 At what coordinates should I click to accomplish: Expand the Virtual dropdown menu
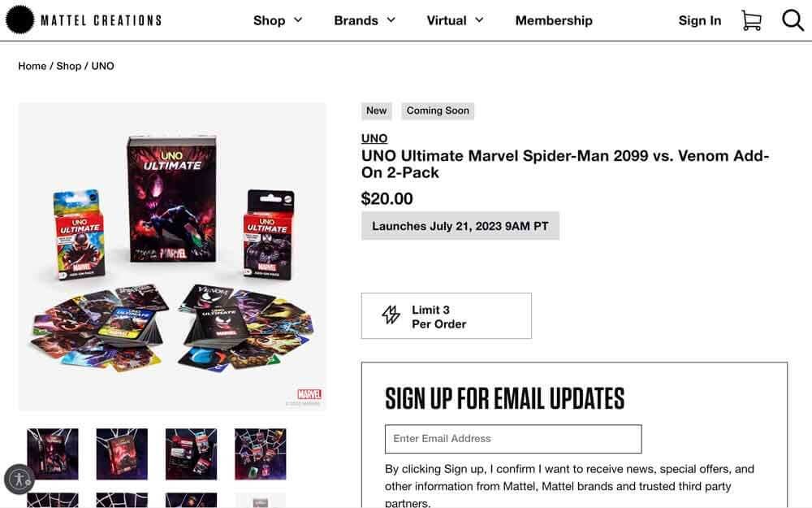point(454,20)
